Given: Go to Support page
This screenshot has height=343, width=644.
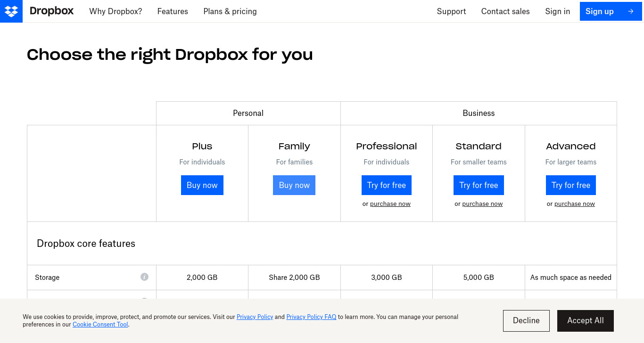Looking at the screenshot, I should click(x=451, y=11).
